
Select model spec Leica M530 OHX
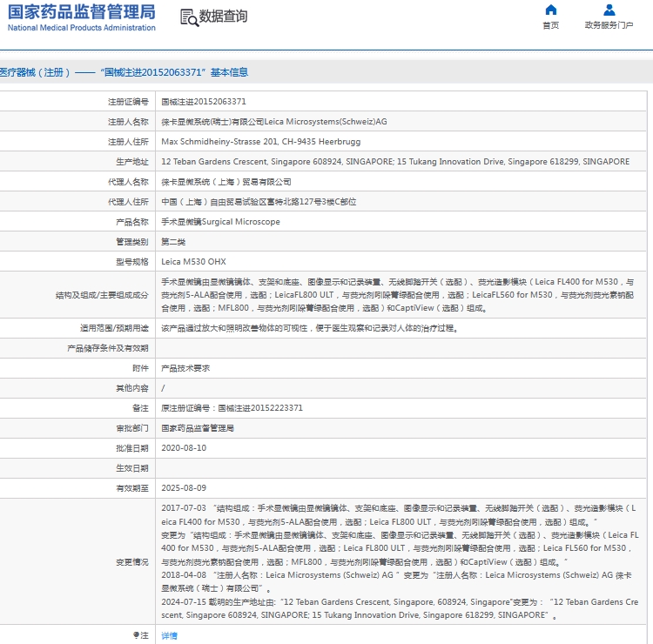tap(193, 262)
